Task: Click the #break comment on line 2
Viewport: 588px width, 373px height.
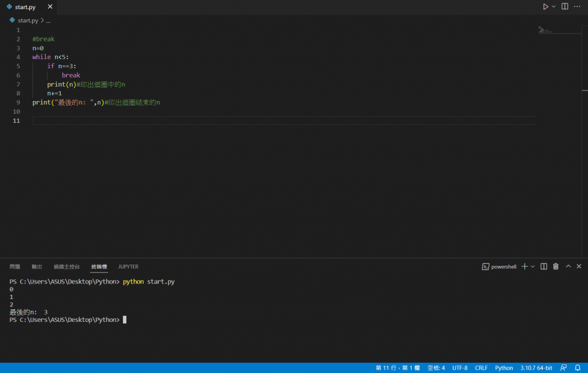Action: click(x=43, y=39)
